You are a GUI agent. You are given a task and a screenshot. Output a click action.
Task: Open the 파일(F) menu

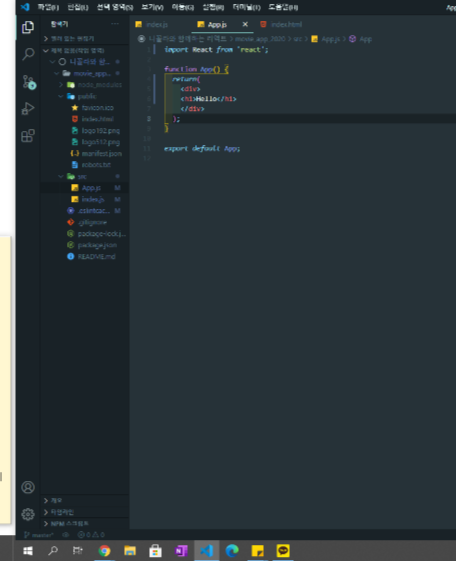[x=48, y=7]
